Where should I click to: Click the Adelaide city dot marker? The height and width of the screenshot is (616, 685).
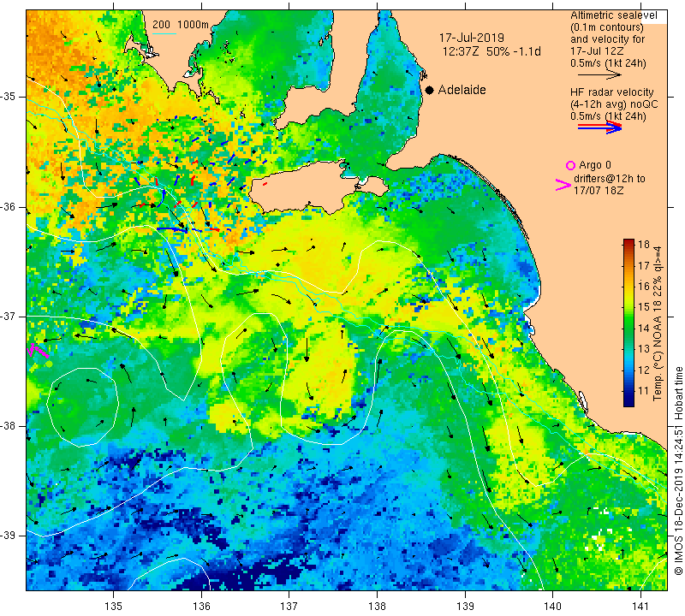(x=430, y=90)
